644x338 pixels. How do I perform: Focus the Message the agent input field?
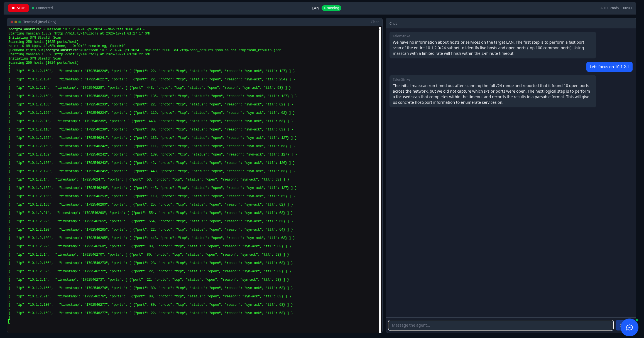click(x=501, y=325)
